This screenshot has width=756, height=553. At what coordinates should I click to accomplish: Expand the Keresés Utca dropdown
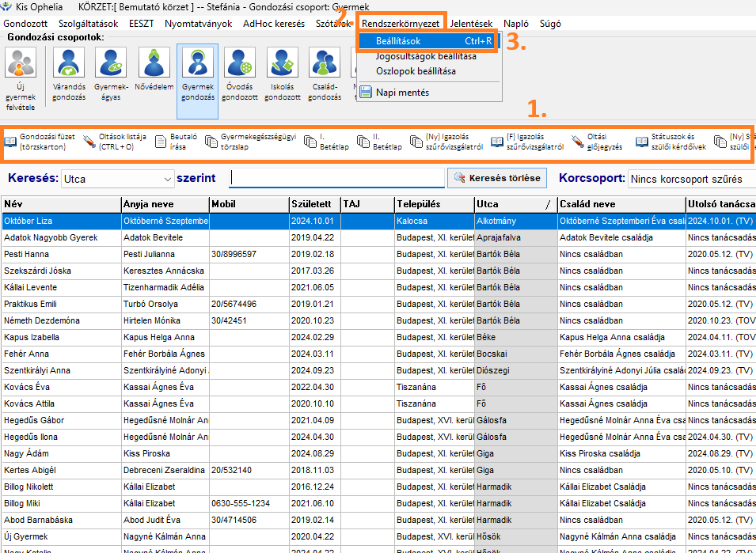166,179
